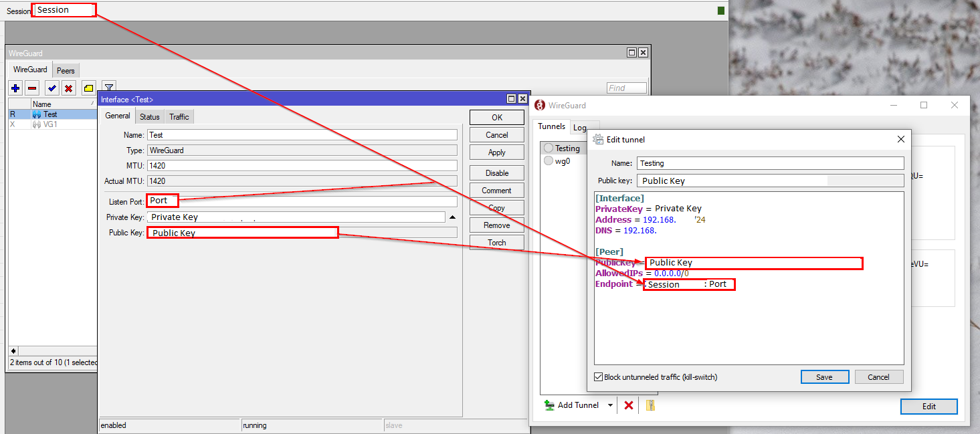Open the Traffic tab in Interface dialog
This screenshot has width=980, height=434.
tap(179, 117)
